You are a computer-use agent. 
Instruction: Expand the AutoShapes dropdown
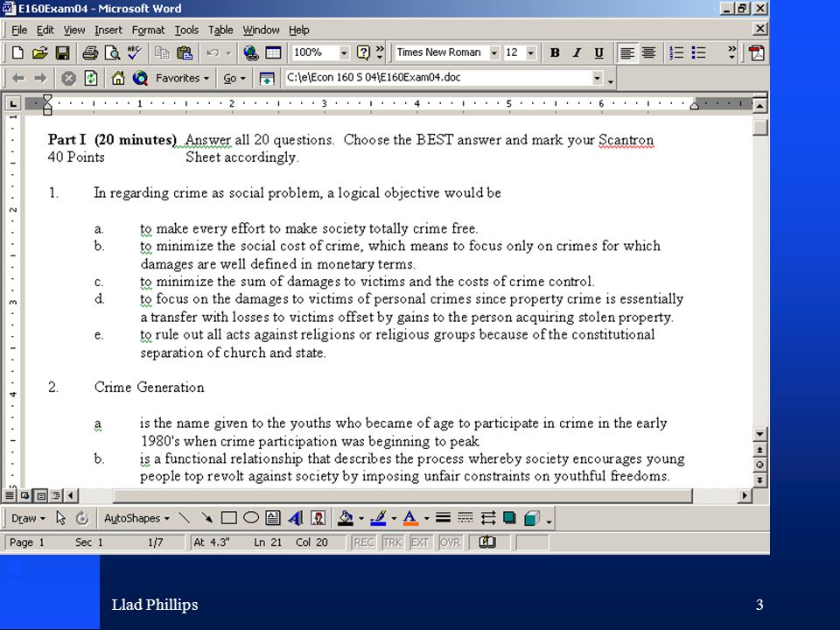(136, 518)
